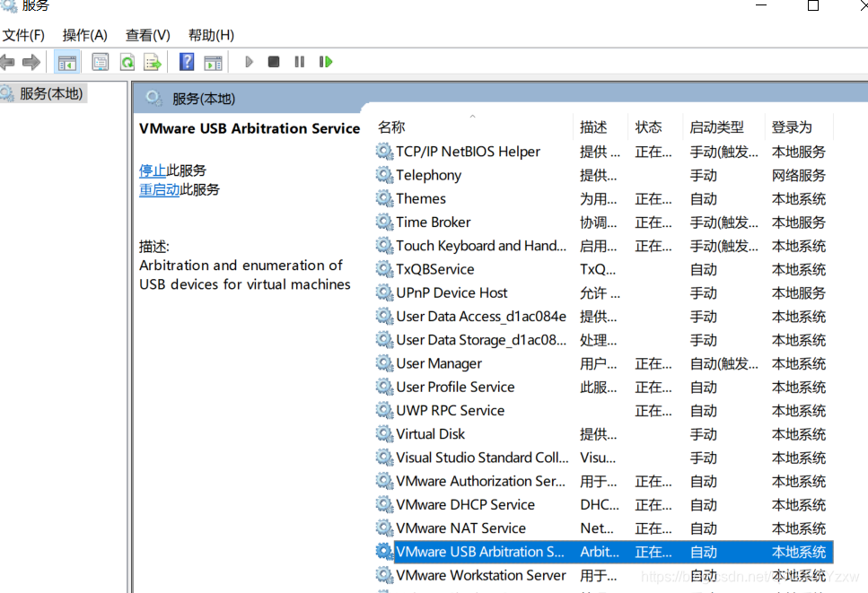
Task: Open the 帮助(H) menu
Action: tap(211, 35)
